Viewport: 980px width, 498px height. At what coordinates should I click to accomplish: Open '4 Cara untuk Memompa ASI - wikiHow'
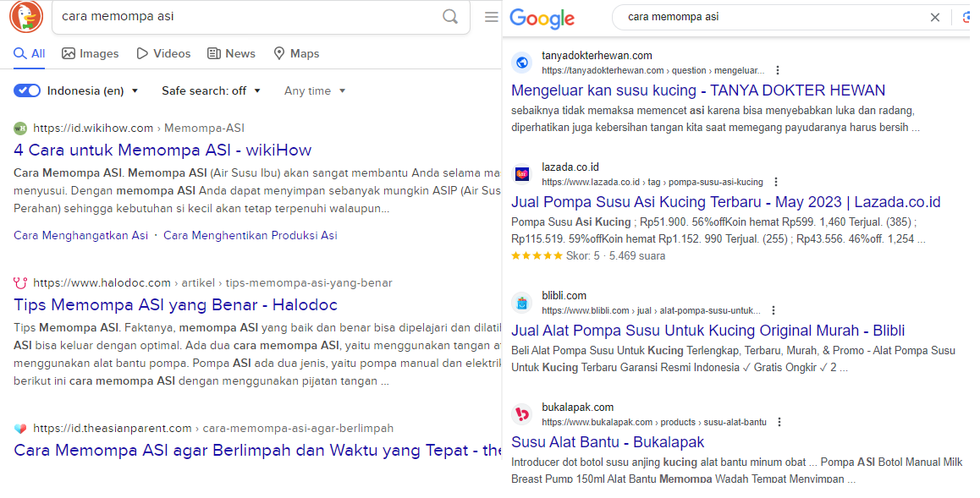(x=162, y=150)
